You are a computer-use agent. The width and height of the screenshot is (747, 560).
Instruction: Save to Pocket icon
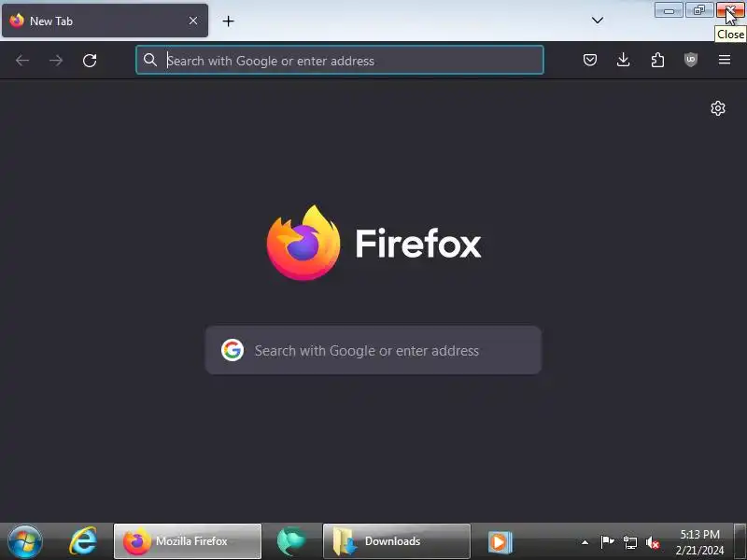(x=590, y=60)
